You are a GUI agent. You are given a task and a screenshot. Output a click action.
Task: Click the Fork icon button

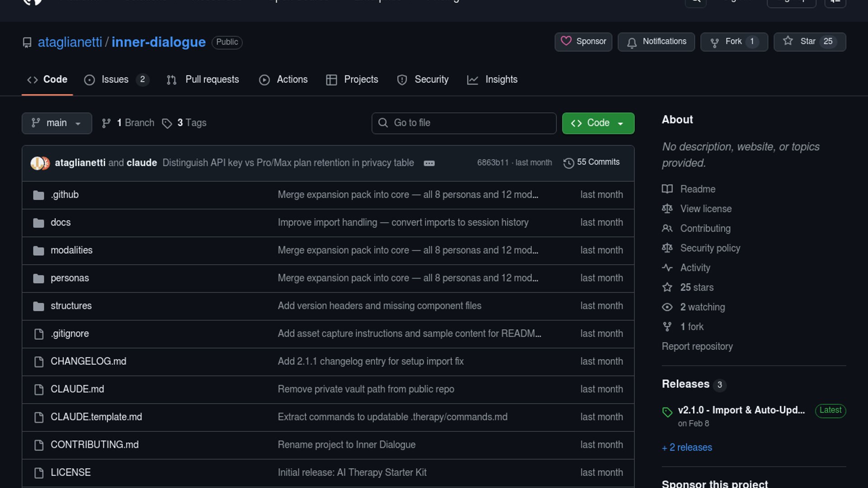714,42
